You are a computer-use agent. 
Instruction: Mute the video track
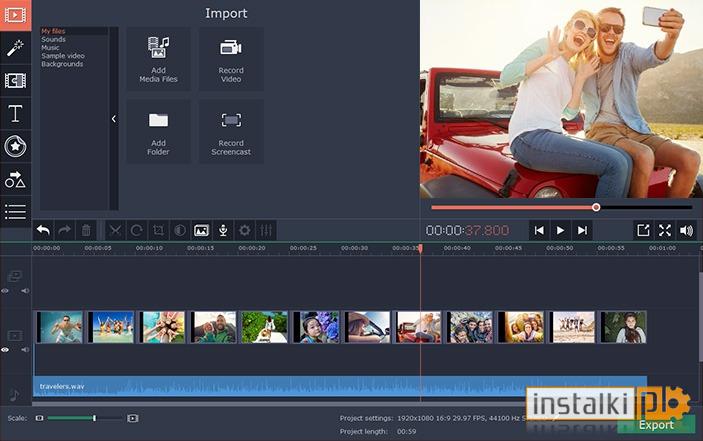[x=25, y=350]
